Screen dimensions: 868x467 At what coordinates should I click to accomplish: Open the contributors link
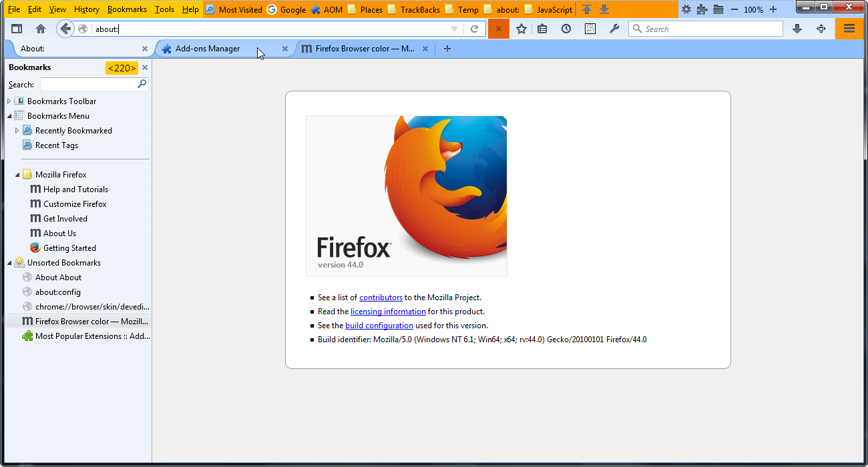click(x=381, y=298)
